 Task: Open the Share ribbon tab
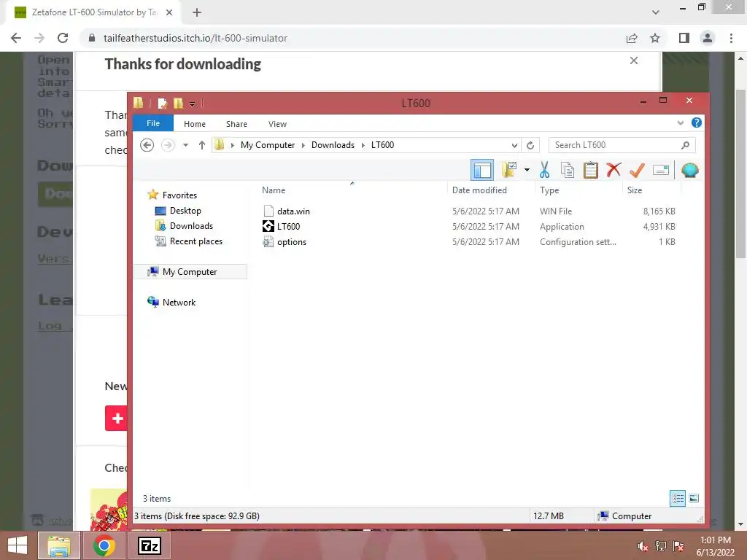point(236,124)
